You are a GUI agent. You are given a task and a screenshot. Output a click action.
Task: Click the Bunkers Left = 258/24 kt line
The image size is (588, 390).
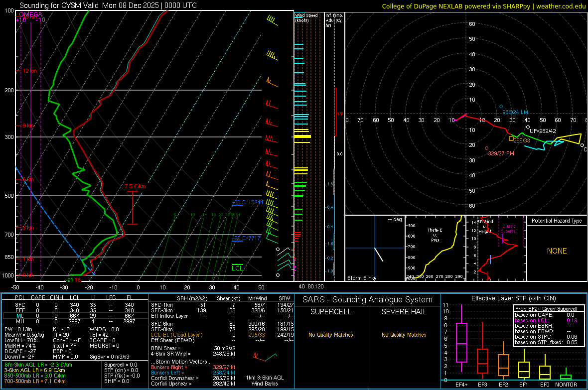pyautogui.click(x=193, y=373)
